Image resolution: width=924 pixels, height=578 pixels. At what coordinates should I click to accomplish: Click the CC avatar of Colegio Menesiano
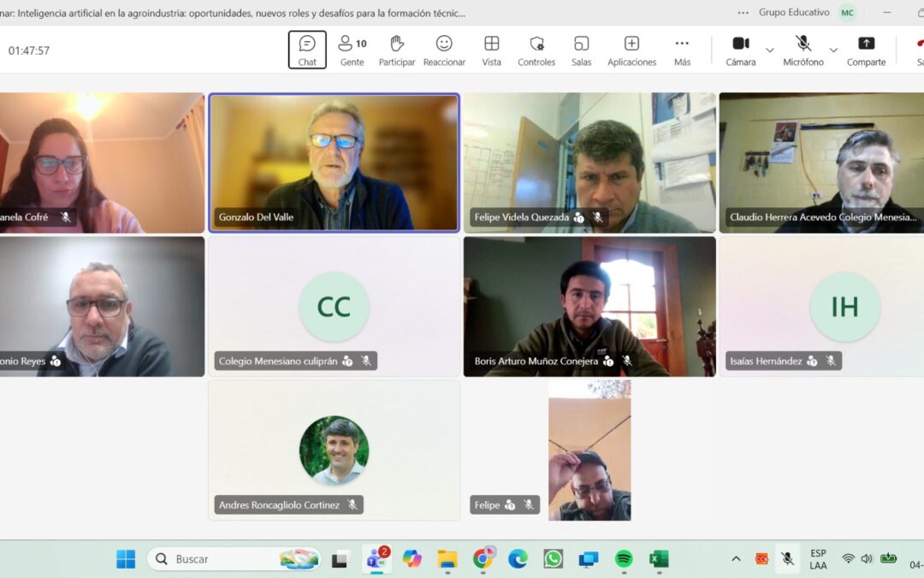[335, 307]
